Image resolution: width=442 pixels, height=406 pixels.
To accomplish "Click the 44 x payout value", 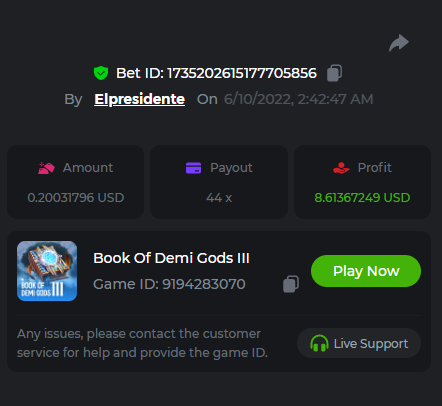I will point(219,198).
